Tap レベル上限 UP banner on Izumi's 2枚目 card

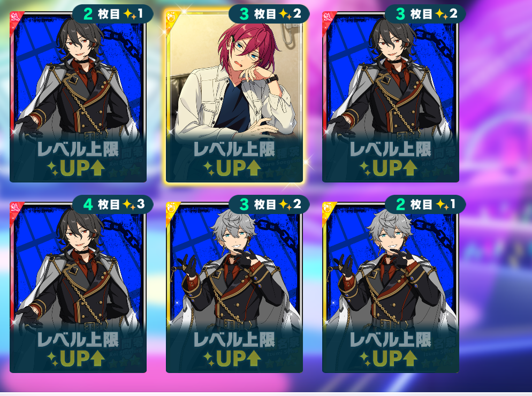tap(390, 349)
